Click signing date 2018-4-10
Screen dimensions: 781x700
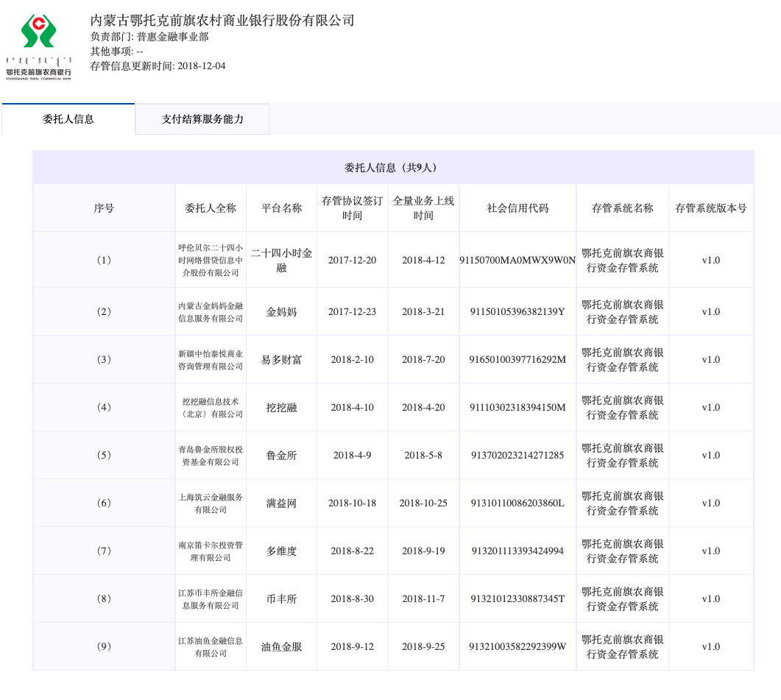pyautogui.click(x=352, y=408)
